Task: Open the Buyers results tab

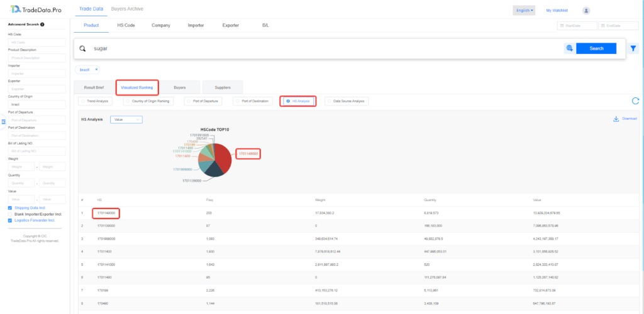Action: [179, 88]
